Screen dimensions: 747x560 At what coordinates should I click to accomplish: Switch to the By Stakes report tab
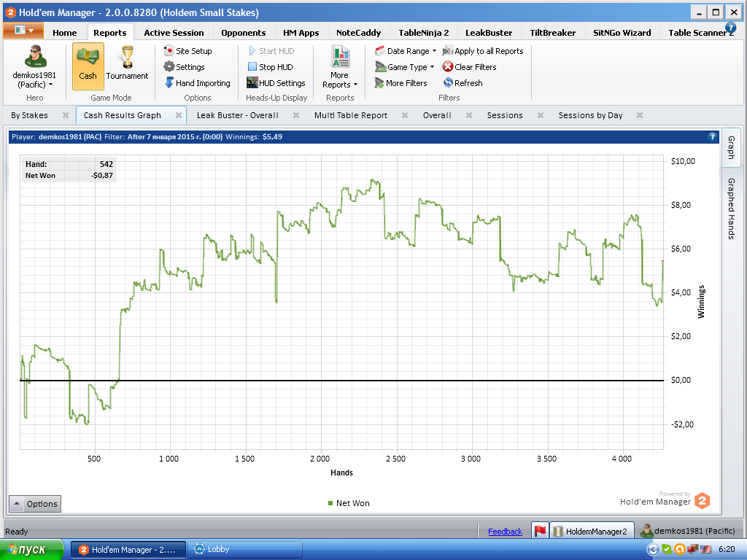point(29,115)
